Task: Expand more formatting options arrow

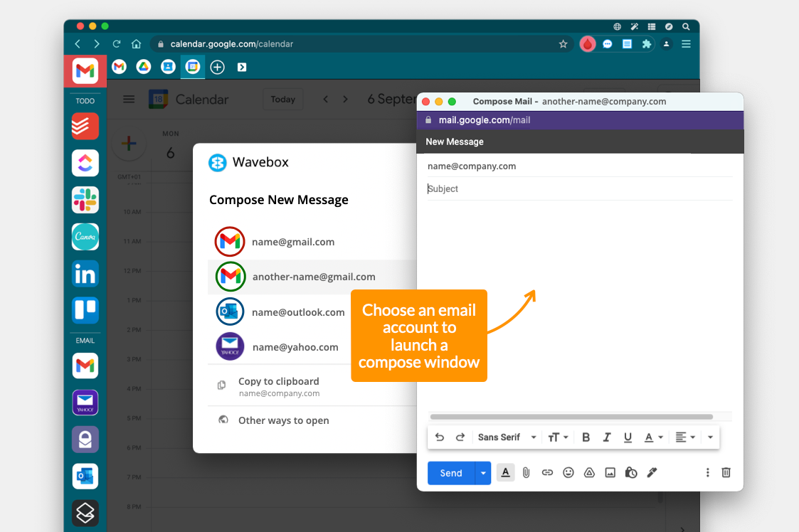Action: pos(710,437)
